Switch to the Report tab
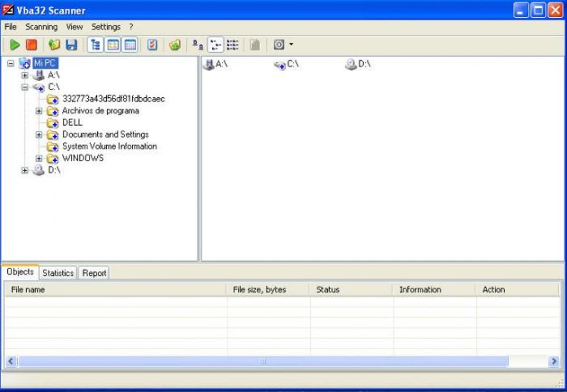The height and width of the screenshot is (392, 567). tap(94, 273)
